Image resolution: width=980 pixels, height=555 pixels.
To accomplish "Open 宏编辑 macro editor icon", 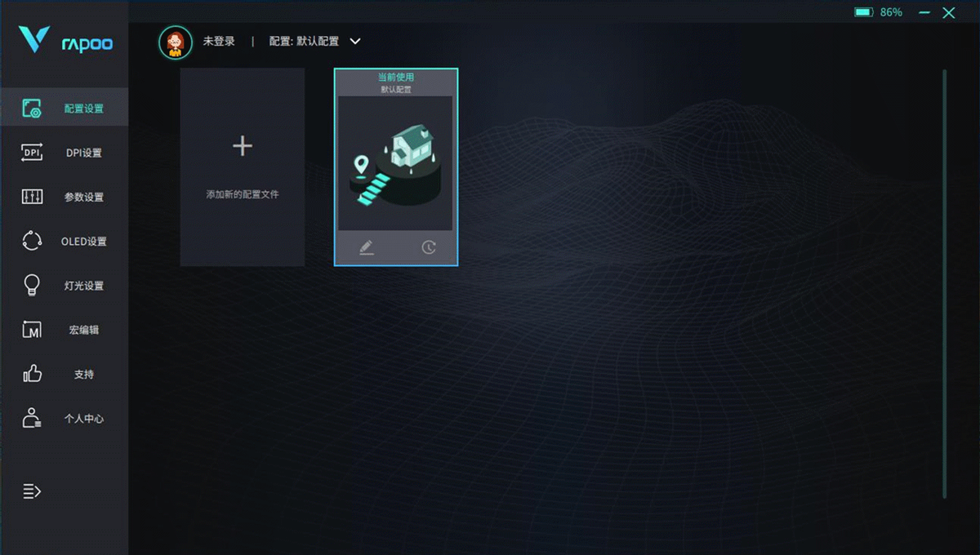I will pyautogui.click(x=32, y=330).
